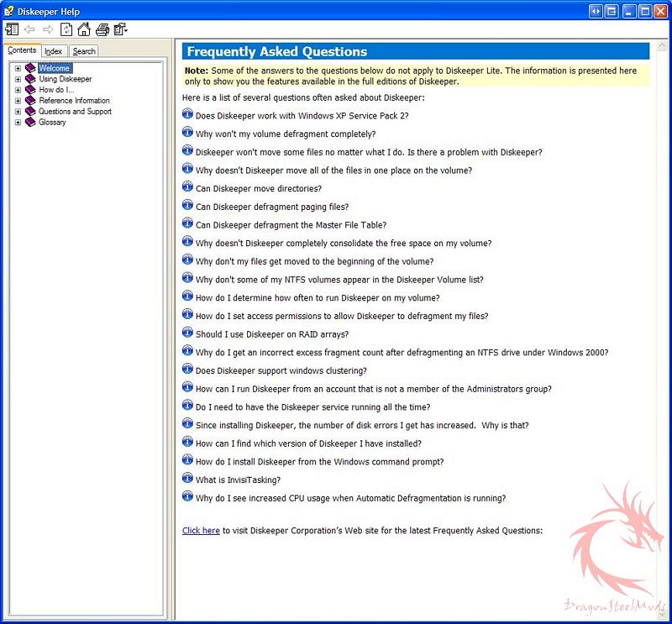
Task: Expand the Using Diskeeper tree node
Action: [18, 79]
